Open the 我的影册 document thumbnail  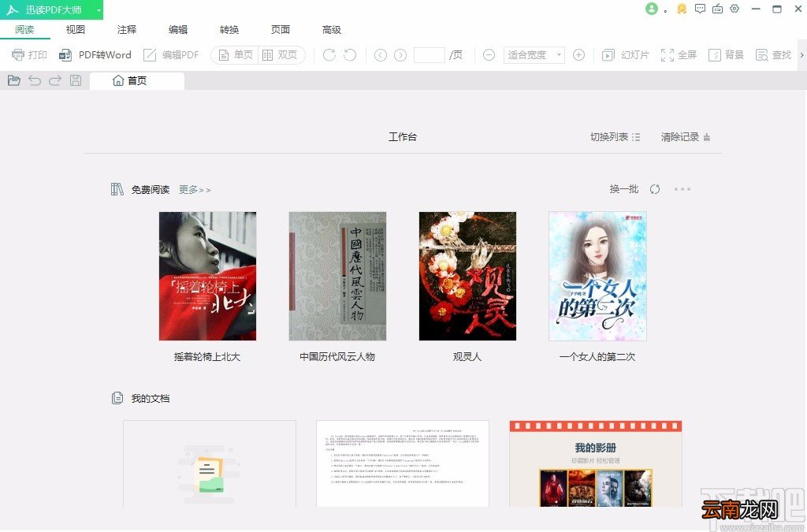coord(596,463)
